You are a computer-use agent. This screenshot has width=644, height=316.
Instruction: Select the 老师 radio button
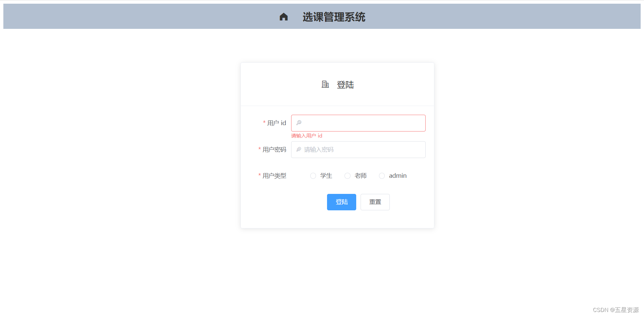(x=347, y=176)
